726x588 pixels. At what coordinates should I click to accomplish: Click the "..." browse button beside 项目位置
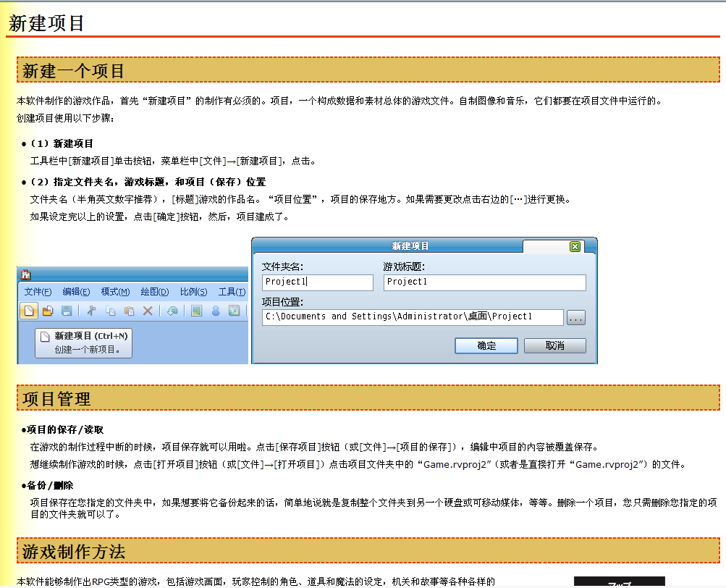click(x=576, y=318)
